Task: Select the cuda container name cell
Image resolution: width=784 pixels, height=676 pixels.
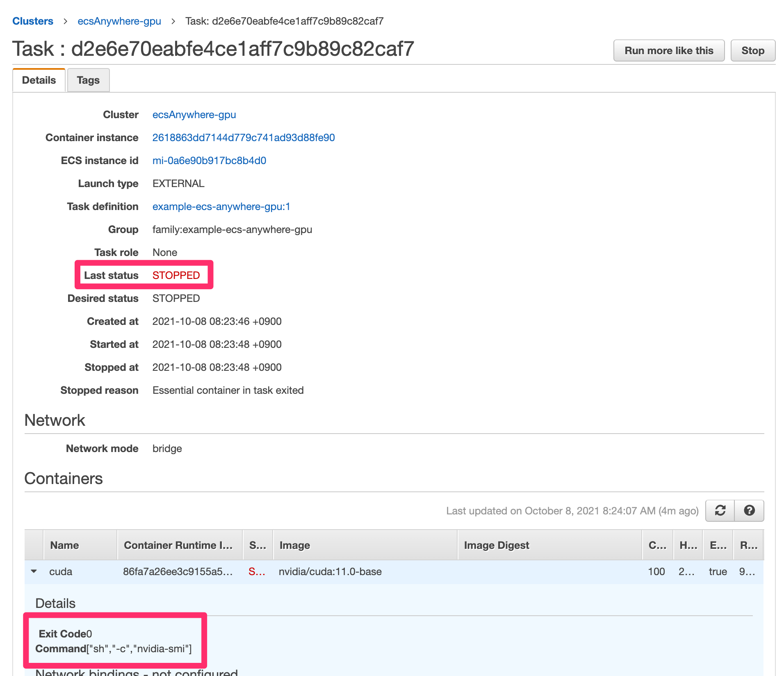Action: tap(61, 571)
